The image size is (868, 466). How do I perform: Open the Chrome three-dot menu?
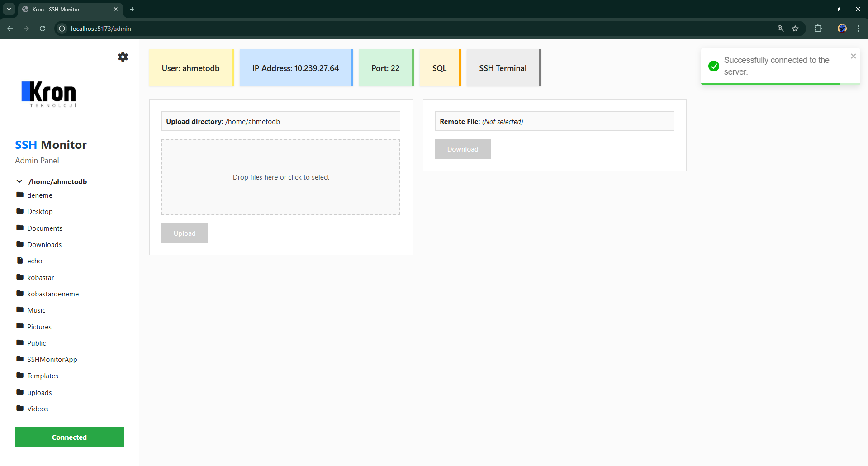(x=859, y=28)
